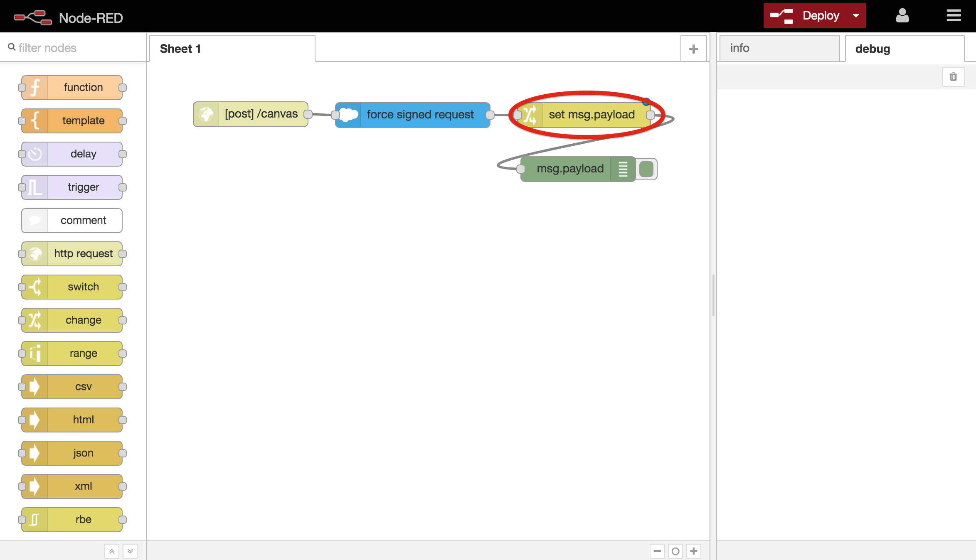The image size is (976, 560).
Task: Toggle the msg.payload debug node output
Action: [x=646, y=169]
